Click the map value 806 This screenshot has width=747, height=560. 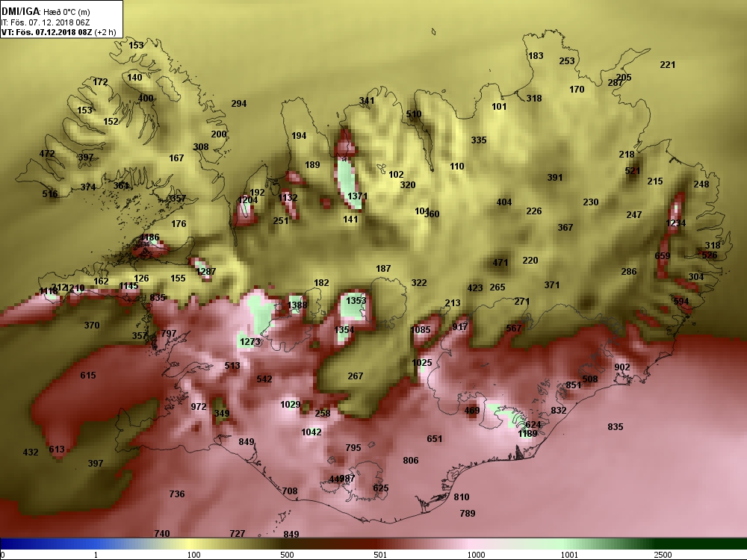click(x=411, y=460)
